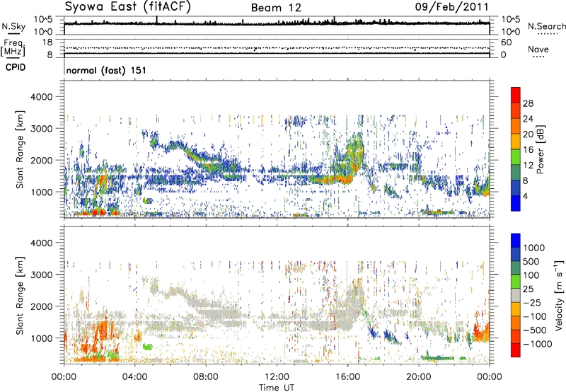
Task: Click the dotted N.Search line sample under its label
Action: 547,34
